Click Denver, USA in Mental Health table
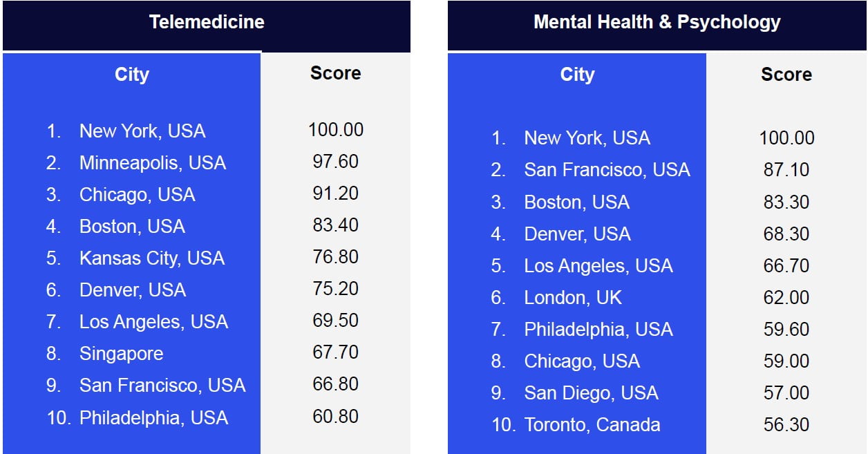This screenshot has width=868, height=454. 577,234
